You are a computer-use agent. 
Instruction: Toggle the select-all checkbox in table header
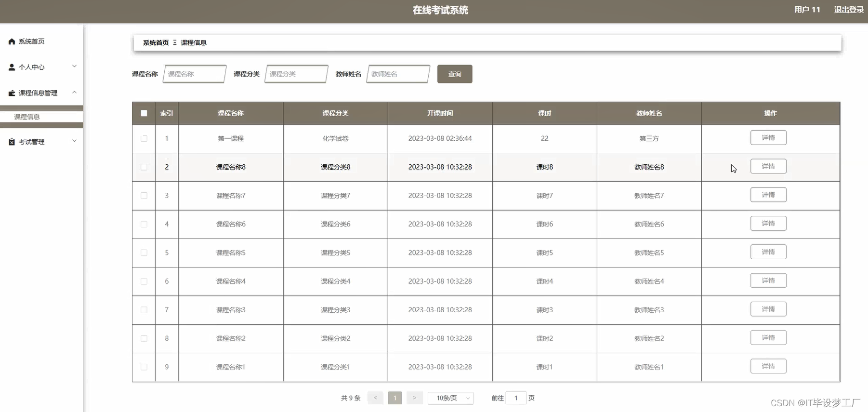click(x=144, y=113)
